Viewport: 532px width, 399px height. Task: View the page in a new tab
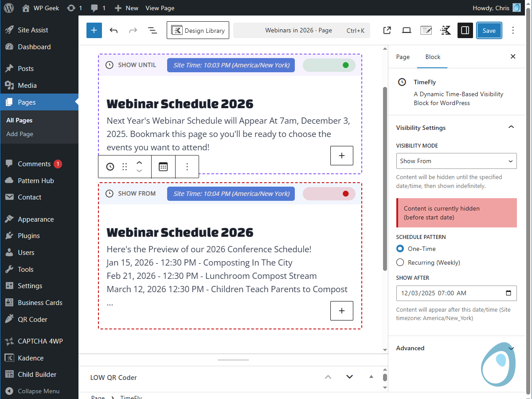pyautogui.click(x=387, y=30)
